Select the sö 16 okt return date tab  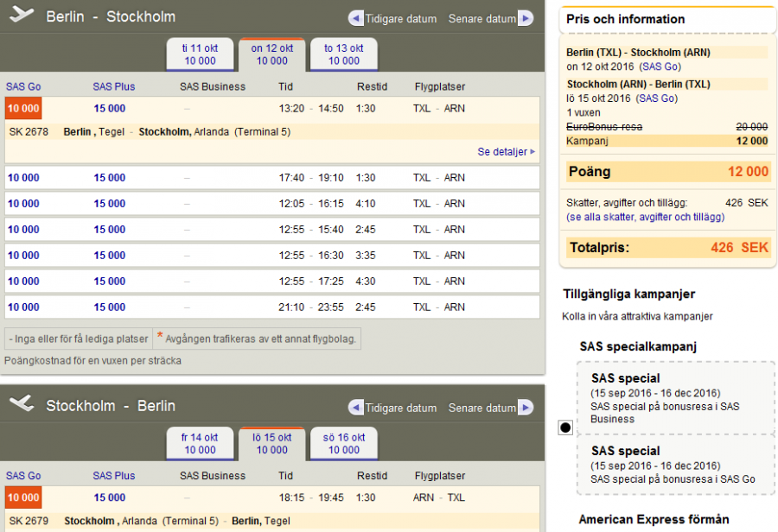343,444
